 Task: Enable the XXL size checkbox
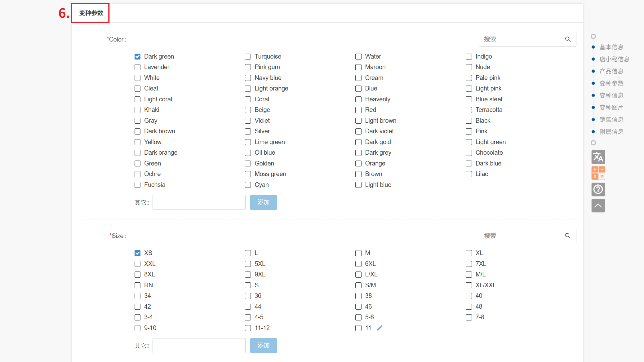[137, 264]
